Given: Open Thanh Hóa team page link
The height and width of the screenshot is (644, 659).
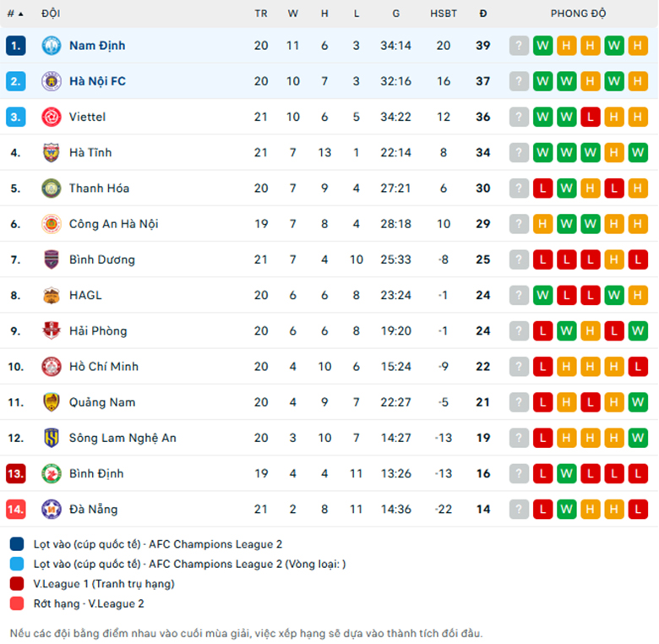Looking at the screenshot, I should (x=99, y=188).
